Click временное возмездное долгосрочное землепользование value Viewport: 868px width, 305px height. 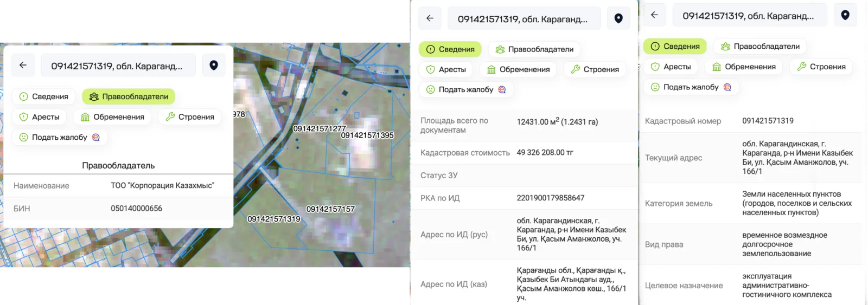coord(784,244)
